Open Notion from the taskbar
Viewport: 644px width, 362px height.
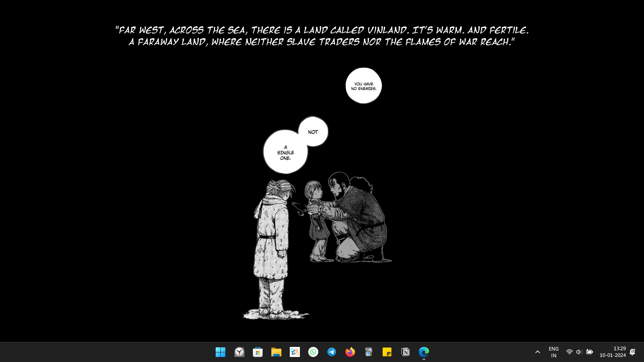pyautogui.click(x=405, y=352)
